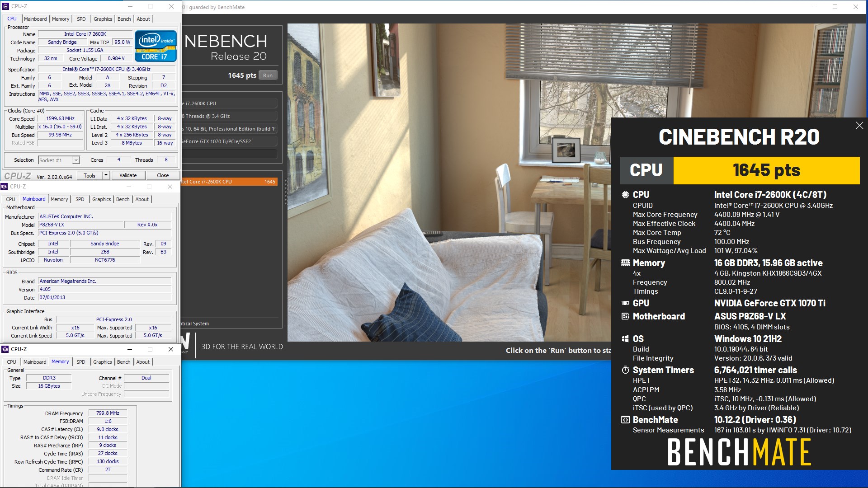Open Graphics tab in top CPU-Z window
The image size is (868, 488).
(103, 19)
